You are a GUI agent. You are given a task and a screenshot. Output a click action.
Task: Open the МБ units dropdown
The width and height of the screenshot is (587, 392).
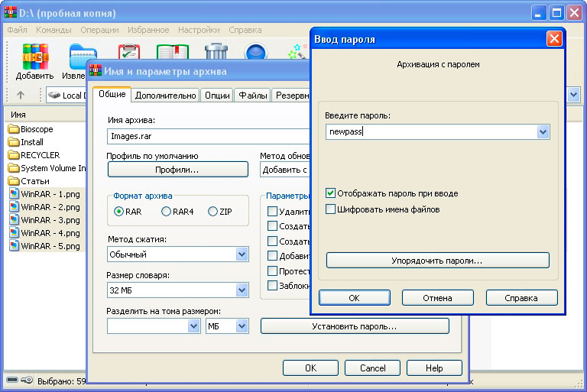pyautogui.click(x=242, y=326)
